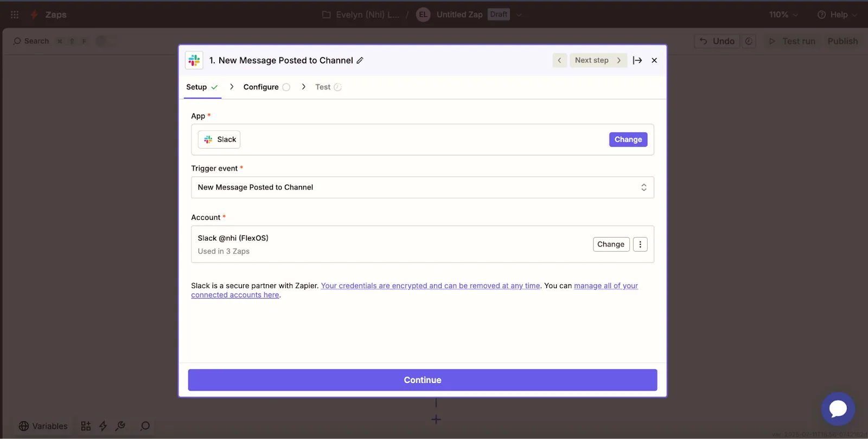Add a step with the plus icon
868x439 pixels.
pos(436,419)
